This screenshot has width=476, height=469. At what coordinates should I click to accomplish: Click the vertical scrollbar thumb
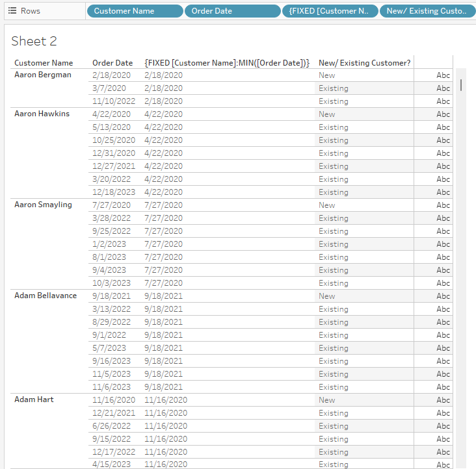click(x=461, y=85)
